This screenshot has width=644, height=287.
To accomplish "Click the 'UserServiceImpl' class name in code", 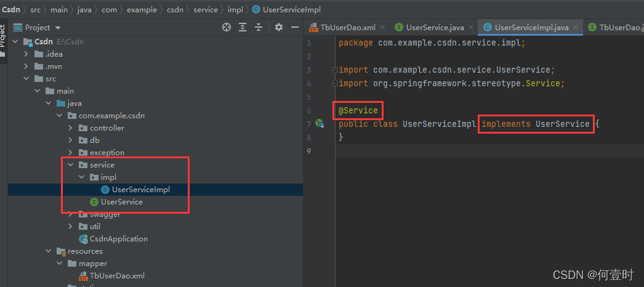I will pos(439,124).
